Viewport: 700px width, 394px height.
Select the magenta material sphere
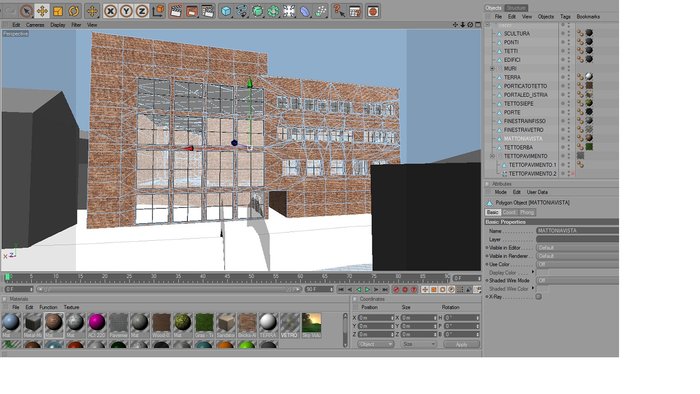(x=96, y=322)
